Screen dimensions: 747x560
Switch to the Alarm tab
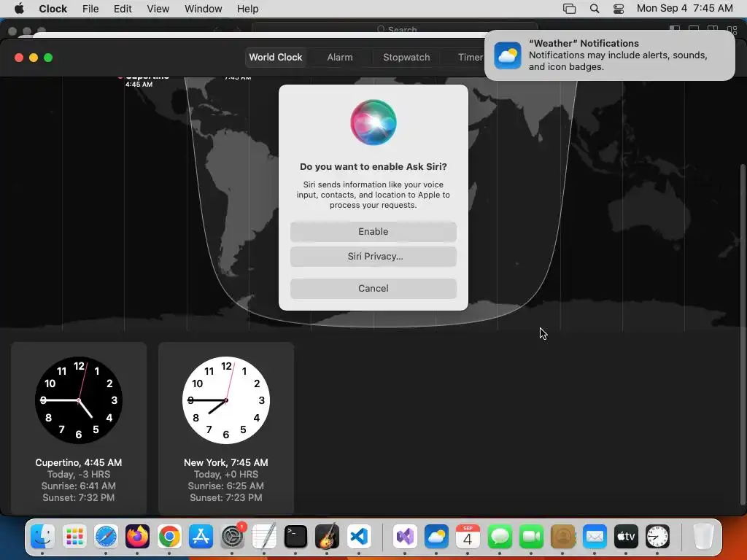pyautogui.click(x=340, y=57)
